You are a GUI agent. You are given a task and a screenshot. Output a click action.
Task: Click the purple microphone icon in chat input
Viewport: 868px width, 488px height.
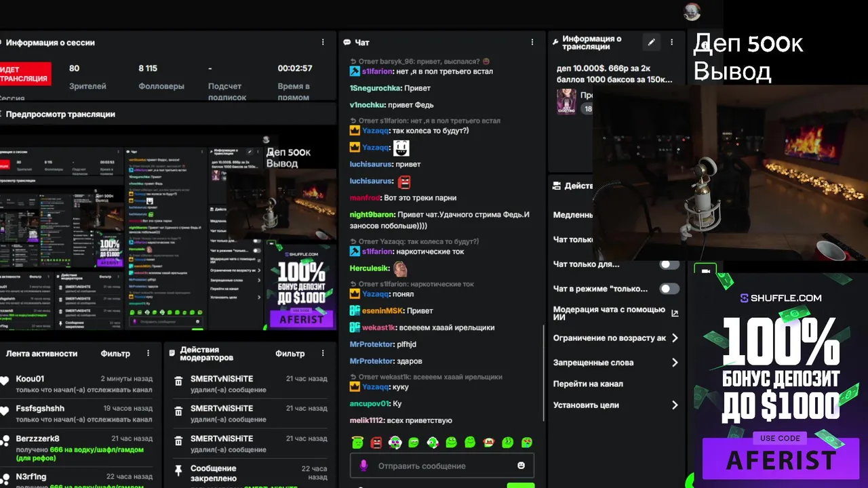pyautogui.click(x=363, y=466)
